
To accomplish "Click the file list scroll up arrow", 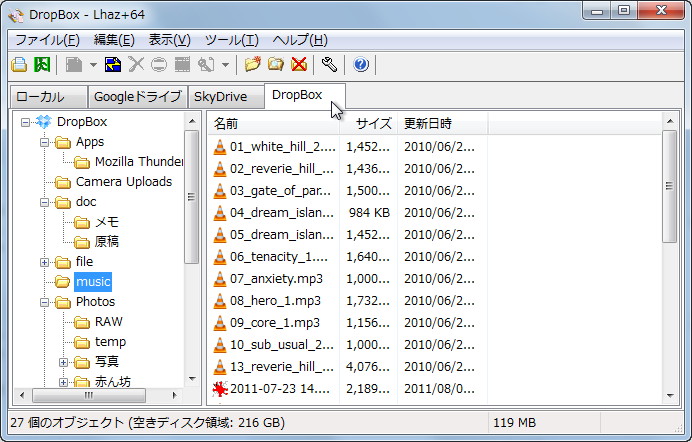I will [x=669, y=121].
